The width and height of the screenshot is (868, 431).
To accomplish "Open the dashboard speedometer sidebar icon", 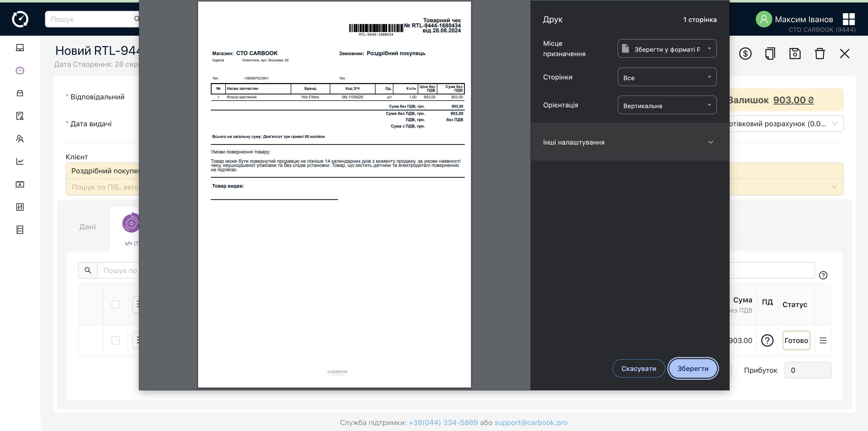I will (x=20, y=70).
